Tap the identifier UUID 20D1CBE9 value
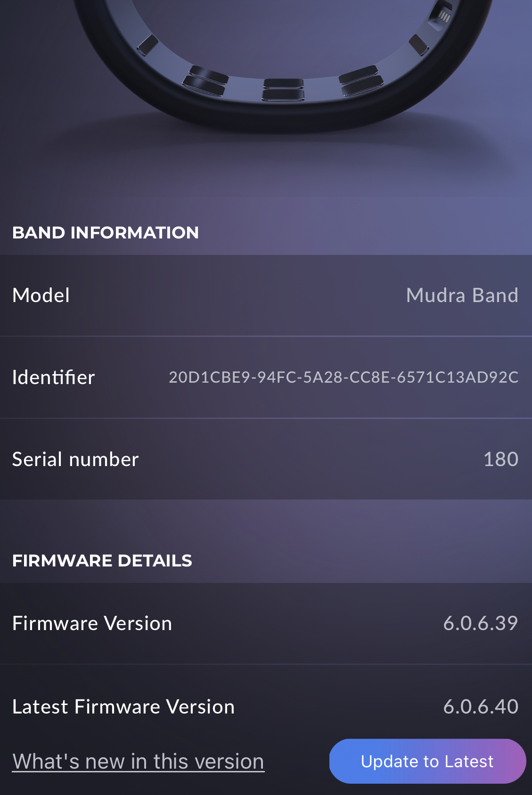The width and height of the screenshot is (532, 795). pyautogui.click(x=344, y=377)
